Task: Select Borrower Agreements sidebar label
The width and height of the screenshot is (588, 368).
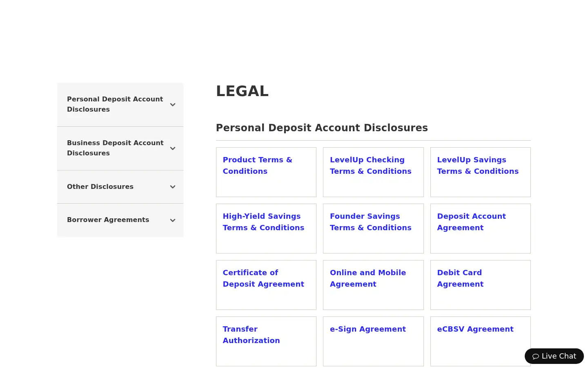Action: pyautogui.click(x=108, y=220)
